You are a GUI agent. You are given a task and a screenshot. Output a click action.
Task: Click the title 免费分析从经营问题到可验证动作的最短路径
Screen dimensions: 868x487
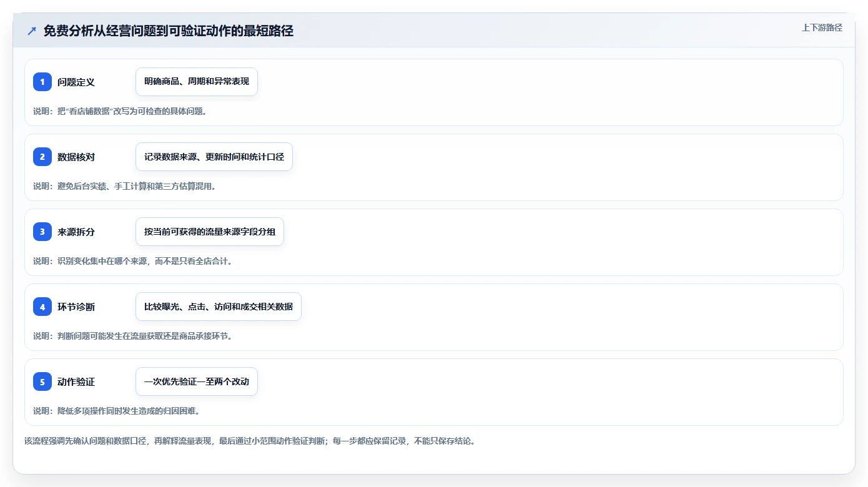(169, 31)
